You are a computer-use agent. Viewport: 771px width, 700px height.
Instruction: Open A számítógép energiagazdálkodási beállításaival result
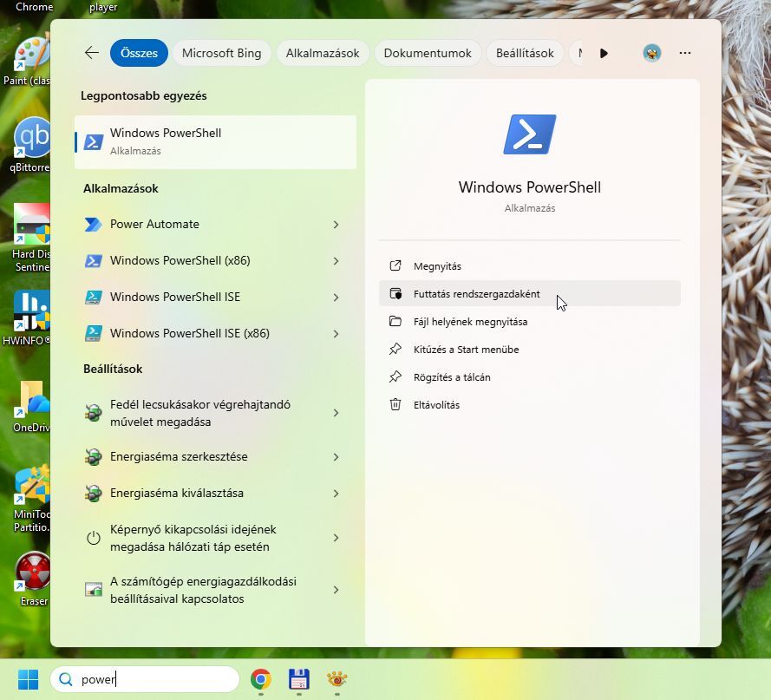click(215, 591)
